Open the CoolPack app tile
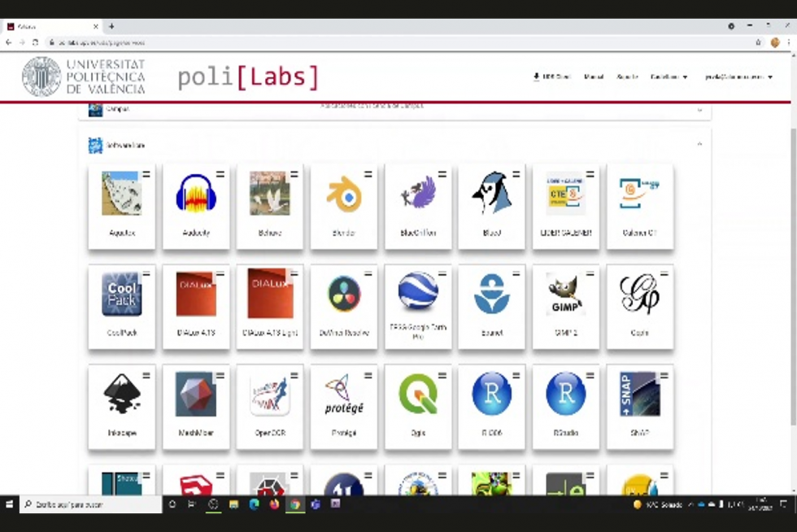The image size is (797, 532). [122, 307]
